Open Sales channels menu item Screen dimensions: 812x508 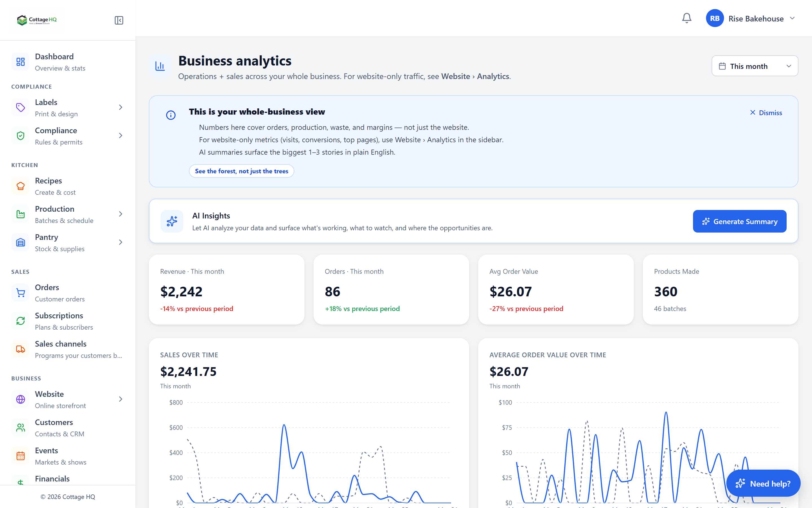pyautogui.click(x=68, y=349)
